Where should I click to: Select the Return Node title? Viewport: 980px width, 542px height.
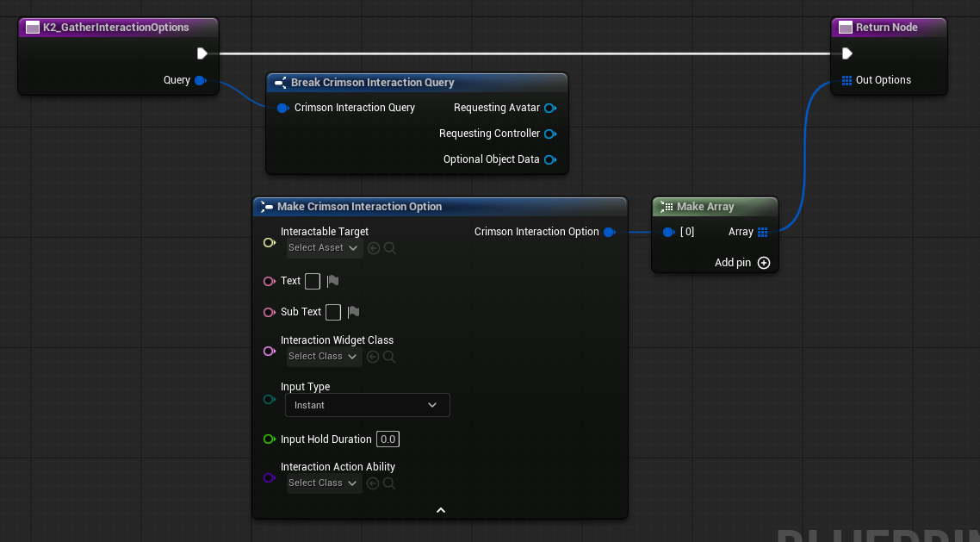tap(886, 28)
